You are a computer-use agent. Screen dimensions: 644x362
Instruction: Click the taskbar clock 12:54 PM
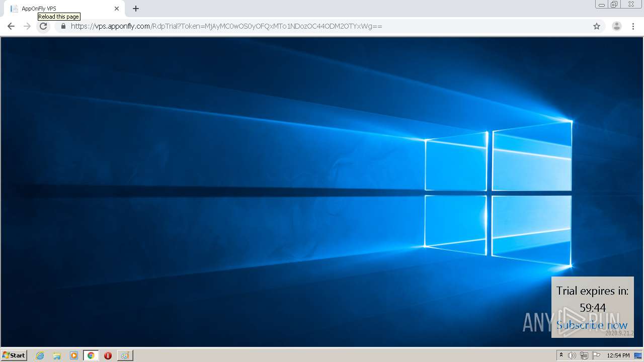click(618, 355)
